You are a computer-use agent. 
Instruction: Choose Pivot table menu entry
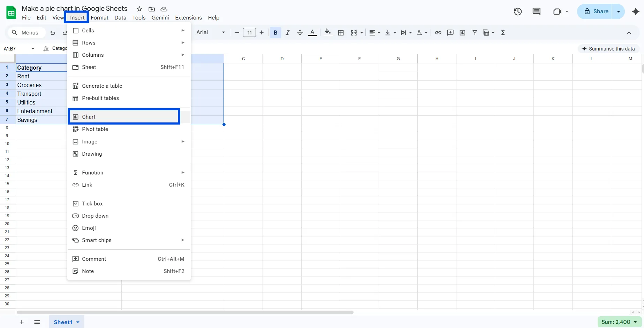point(95,129)
